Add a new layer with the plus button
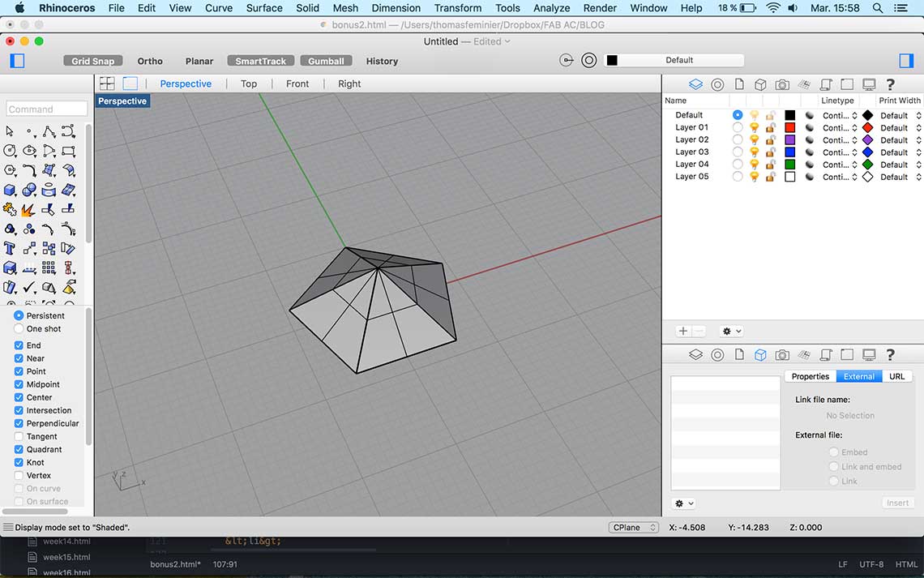This screenshot has width=924, height=578. pos(683,331)
